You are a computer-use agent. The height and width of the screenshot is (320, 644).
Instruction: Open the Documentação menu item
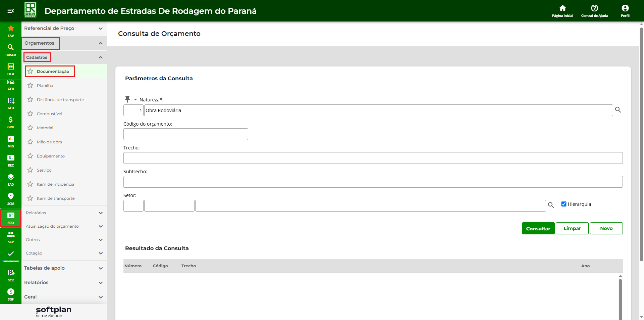click(x=53, y=72)
